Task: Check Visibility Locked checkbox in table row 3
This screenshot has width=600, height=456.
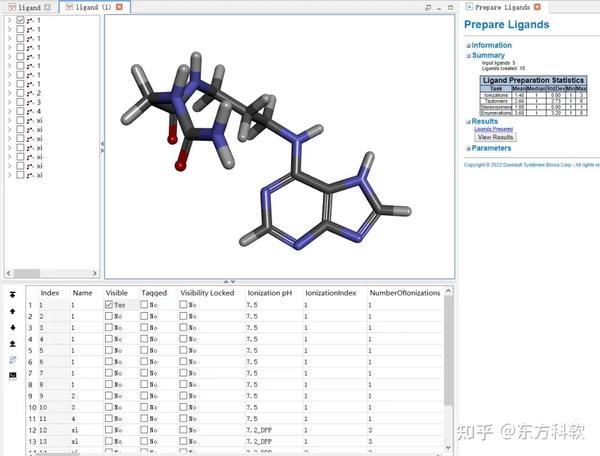Action: pyautogui.click(x=183, y=327)
